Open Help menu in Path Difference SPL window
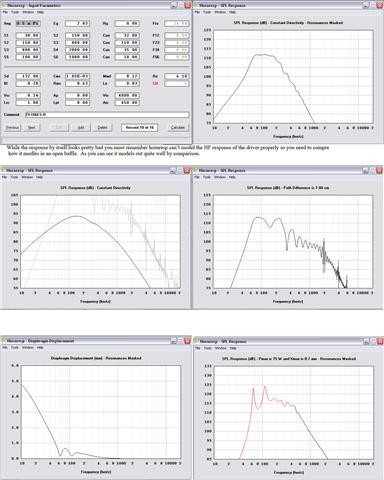This screenshot has width=384, height=480. point(232,177)
